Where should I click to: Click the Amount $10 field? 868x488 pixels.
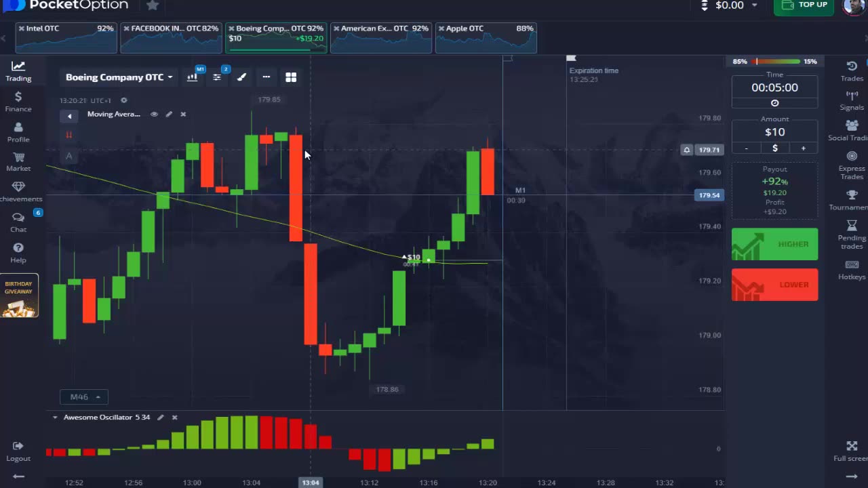[x=774, y=132]
